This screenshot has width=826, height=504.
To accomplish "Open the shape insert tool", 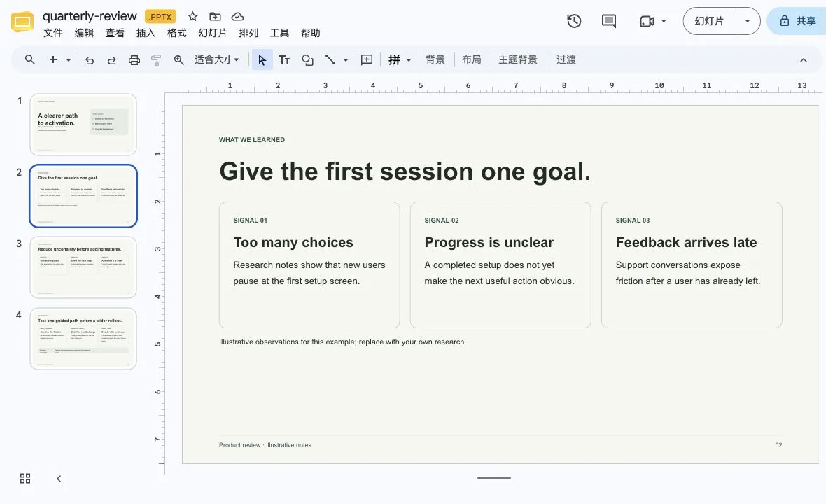I will click(x=307, y=60).
